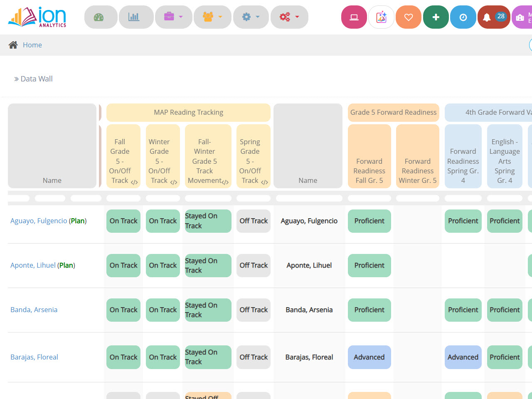
Task: Click the Data Wall heading text
Action: [x=37, y=79]
